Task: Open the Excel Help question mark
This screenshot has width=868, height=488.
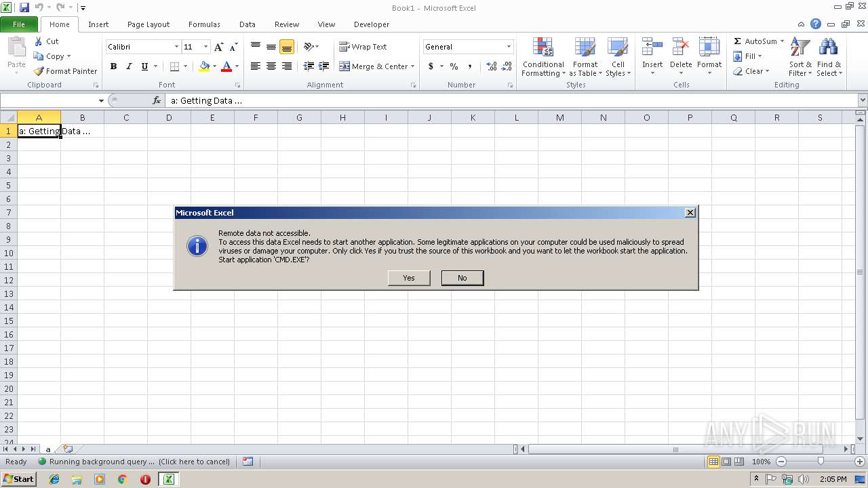Action: (x=816, y=24)
